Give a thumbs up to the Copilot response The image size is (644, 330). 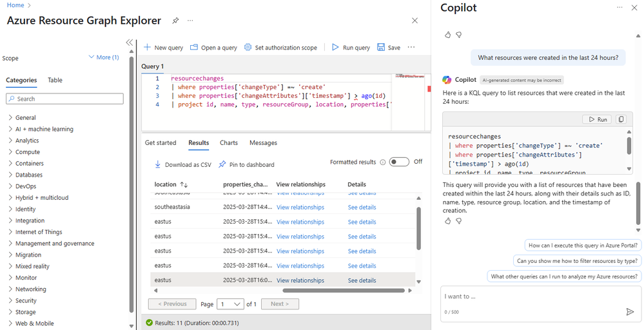coord(447,221)
